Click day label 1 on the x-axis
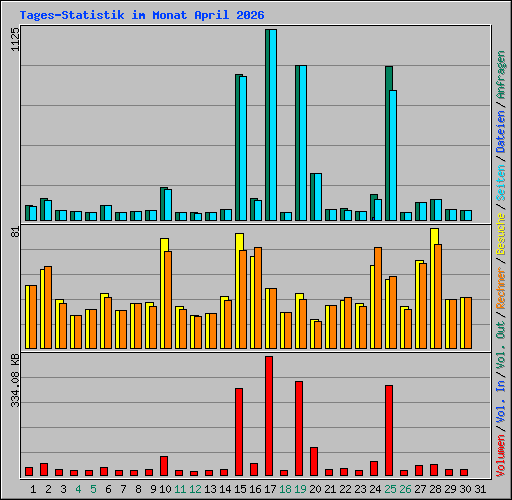This screenshot has width=512, height=500. point(33,489)
